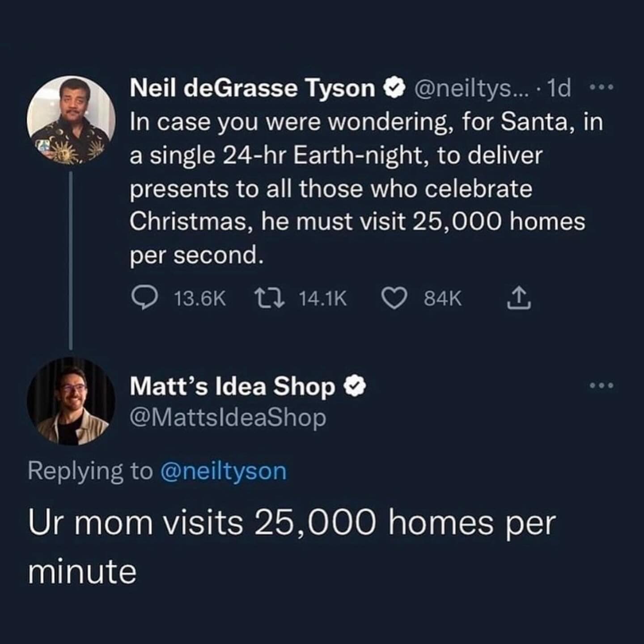Follow the @neiltyson mention link
644x644 pixels.
point(223,471)
